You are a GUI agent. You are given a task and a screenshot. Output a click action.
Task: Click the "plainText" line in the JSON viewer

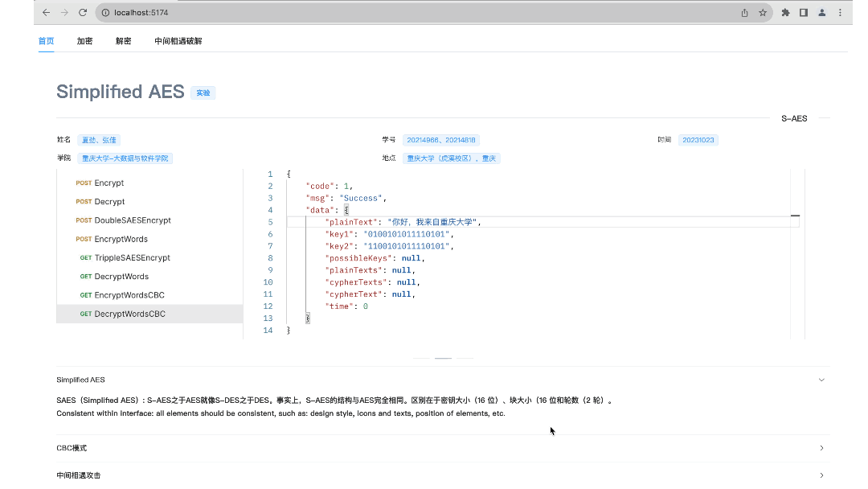[403, 222]
